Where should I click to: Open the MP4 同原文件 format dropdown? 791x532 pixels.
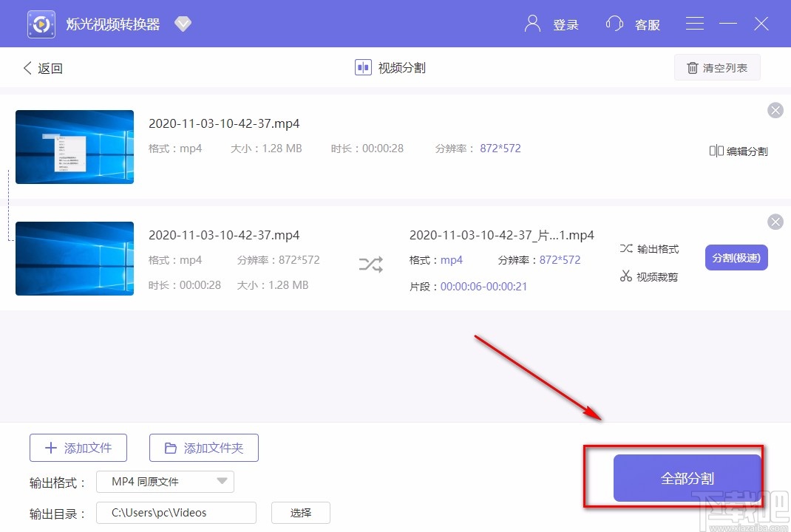pos(164,481)
